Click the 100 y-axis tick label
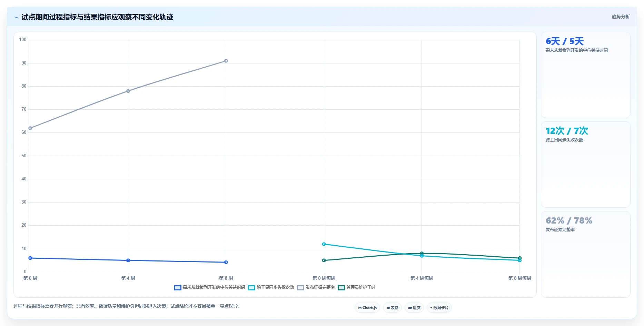Screen dimensions: 644x326 [23, 40]
